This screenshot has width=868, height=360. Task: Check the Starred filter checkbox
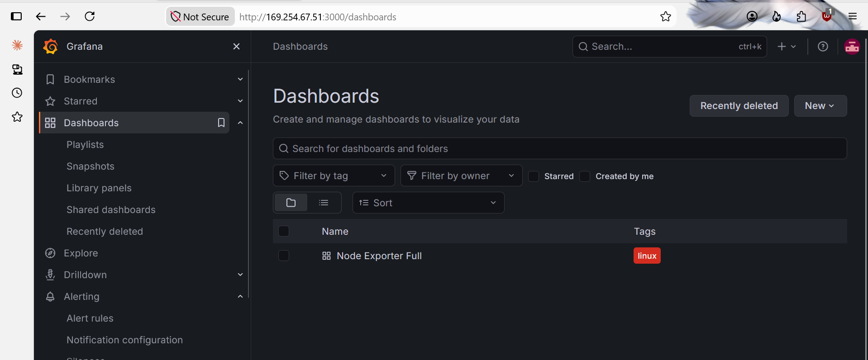pyautogui.click(x=534, y=176)
